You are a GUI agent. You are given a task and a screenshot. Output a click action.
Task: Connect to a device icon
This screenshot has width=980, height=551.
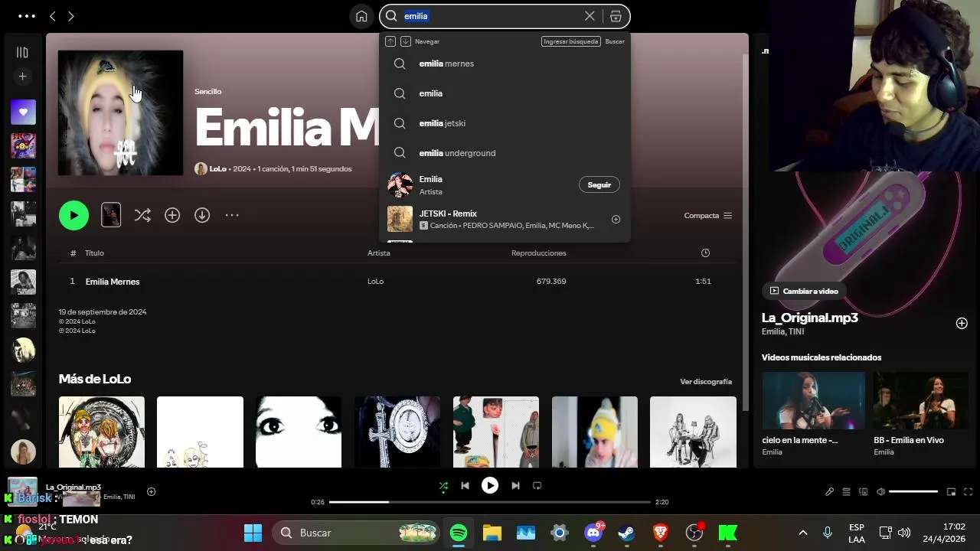click(x=864, y=492)
